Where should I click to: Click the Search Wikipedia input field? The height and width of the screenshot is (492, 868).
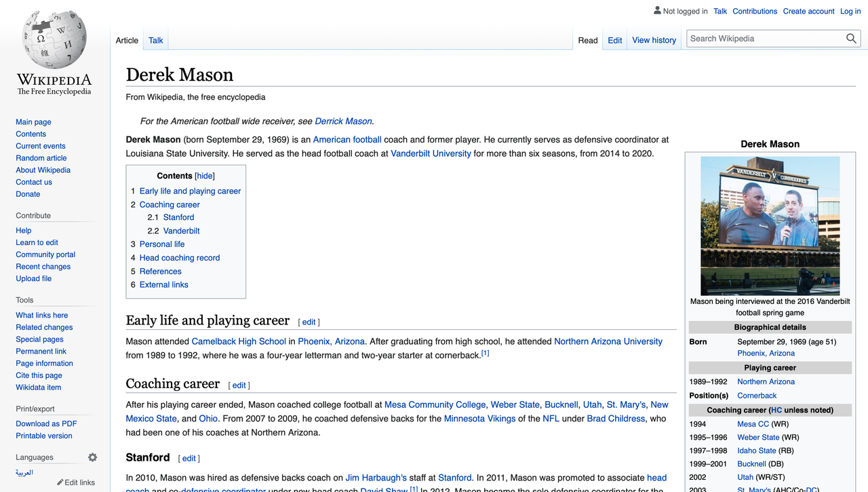[766, 39]
